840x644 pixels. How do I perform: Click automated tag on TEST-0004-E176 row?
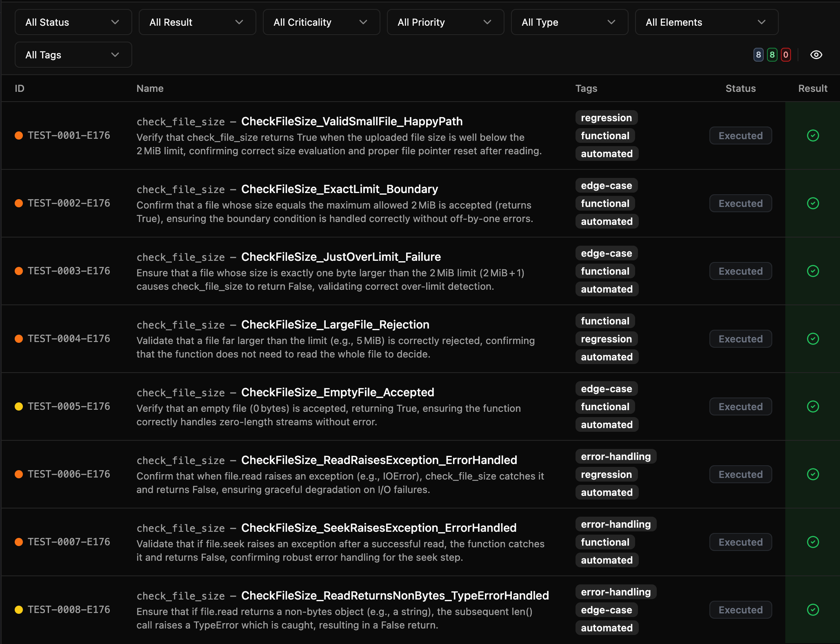607,357
